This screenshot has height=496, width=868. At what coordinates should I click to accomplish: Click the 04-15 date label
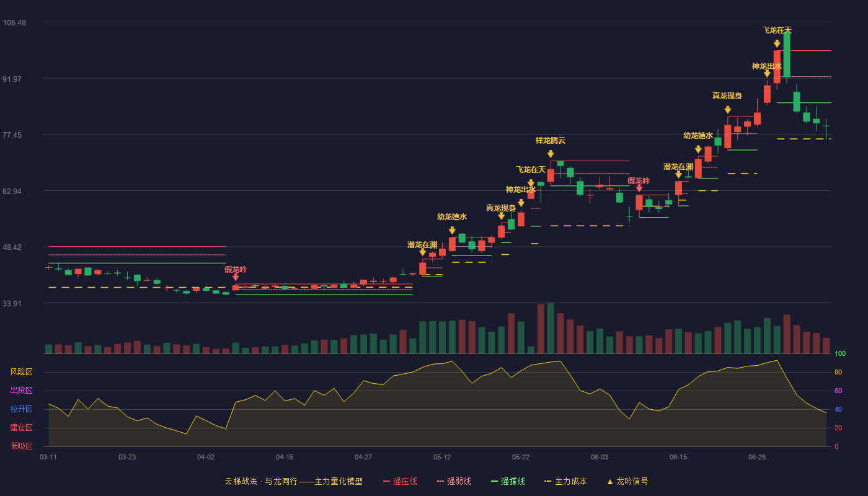tap(285, 457)
